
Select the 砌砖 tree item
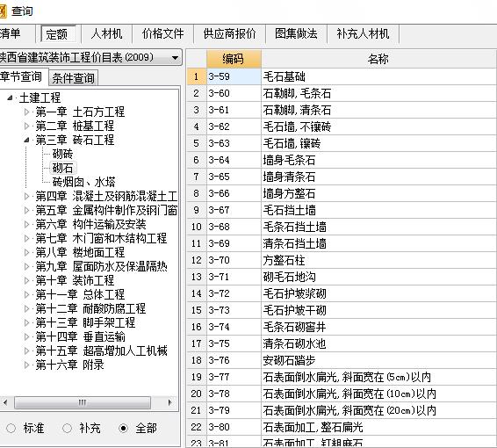[62, 154]
